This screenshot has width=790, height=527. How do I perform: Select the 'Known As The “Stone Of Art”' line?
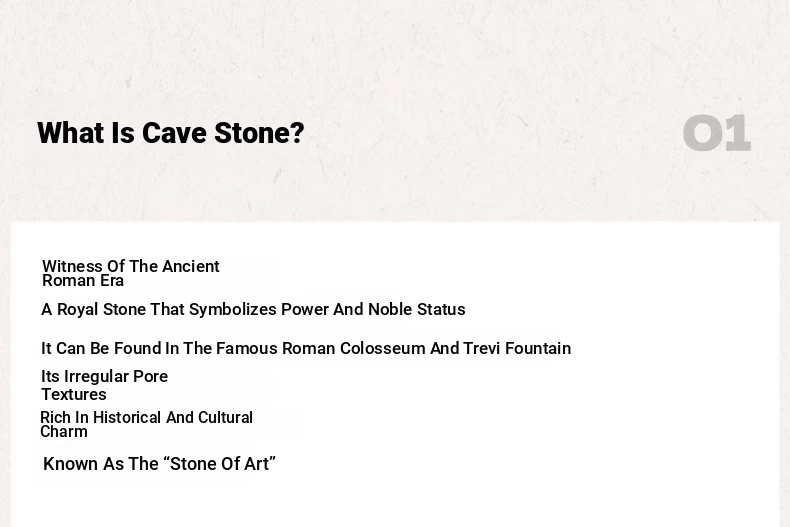coord(159,464)
